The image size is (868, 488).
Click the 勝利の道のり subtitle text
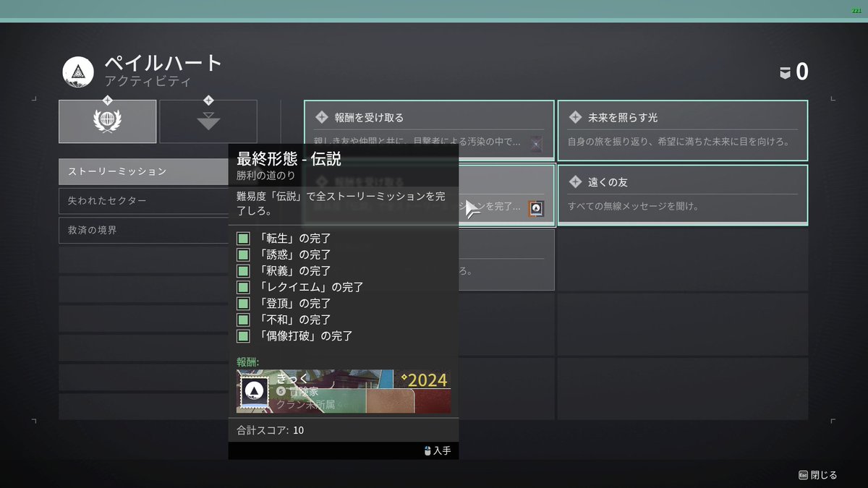(266, 176)
